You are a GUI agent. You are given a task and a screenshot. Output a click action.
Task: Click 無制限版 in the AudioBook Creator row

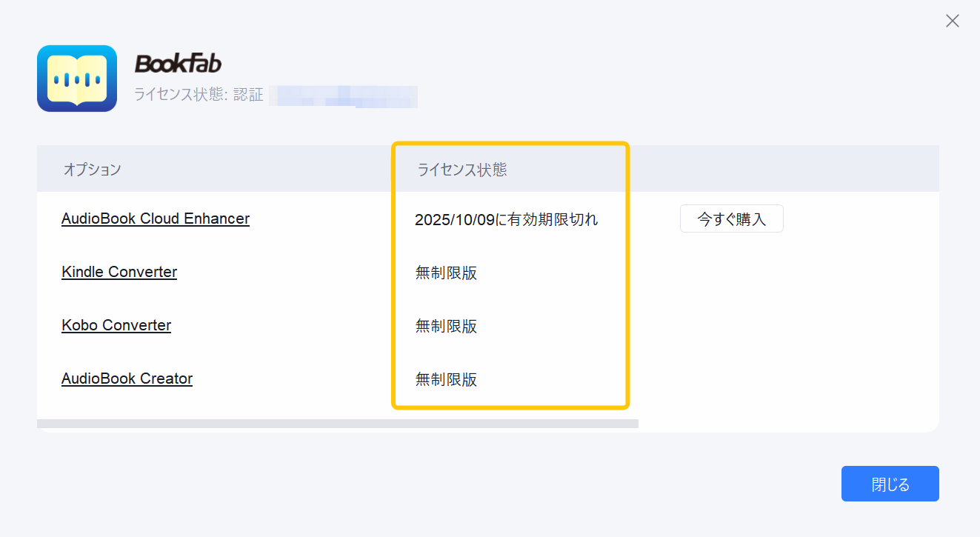coord(446,380)
